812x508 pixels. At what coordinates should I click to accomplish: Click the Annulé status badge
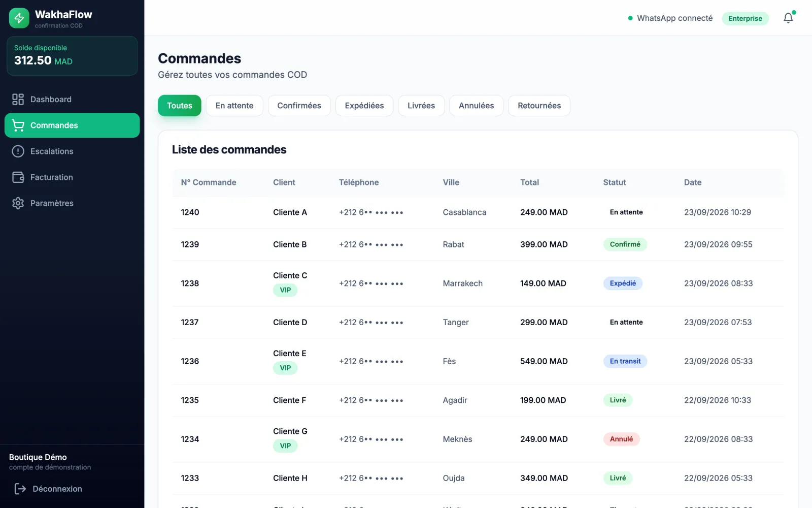622,439
